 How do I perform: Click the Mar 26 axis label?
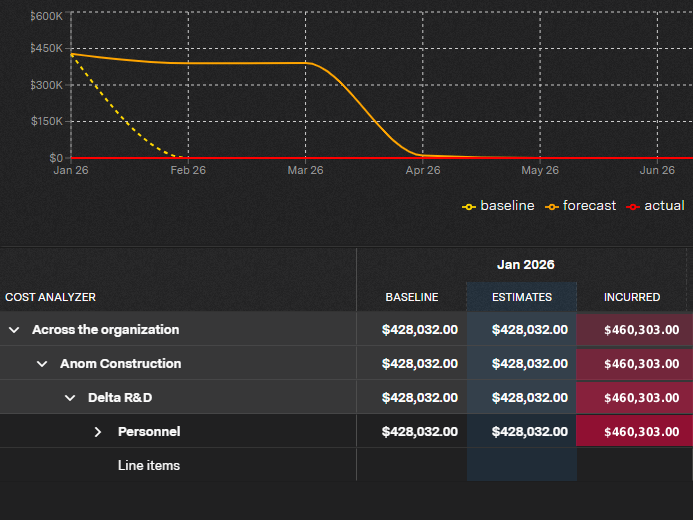pos(305,170)
